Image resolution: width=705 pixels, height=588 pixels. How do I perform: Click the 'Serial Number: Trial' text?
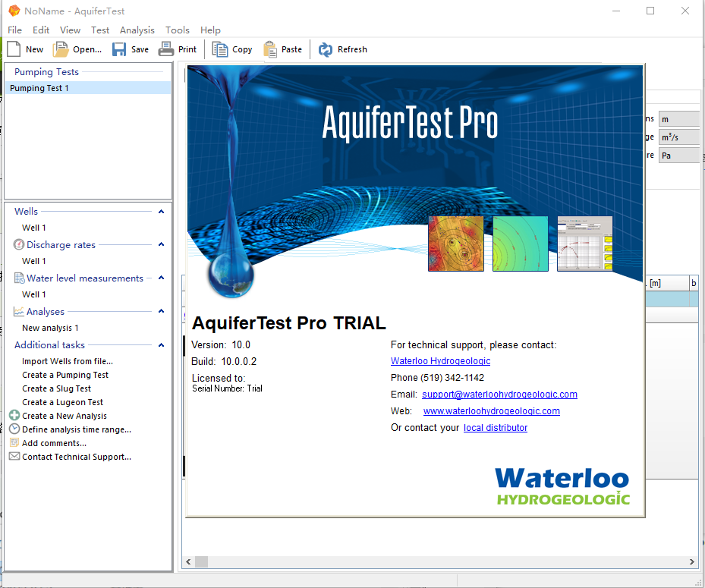[x=227, y=388]
